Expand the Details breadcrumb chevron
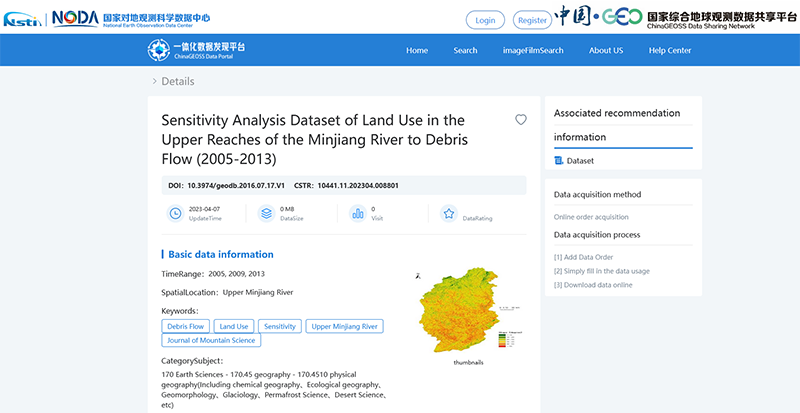This screenshot has height=413, width=800. point(154,82)
